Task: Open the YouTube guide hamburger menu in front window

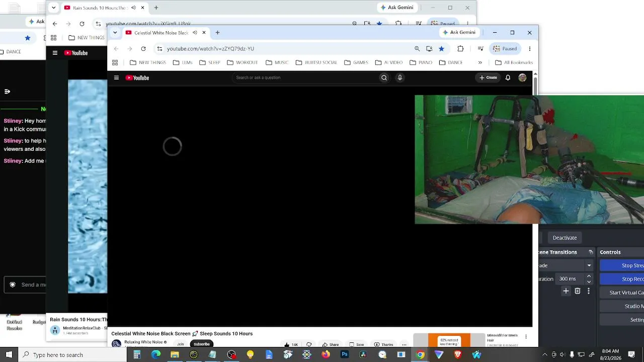Action: click(116, 78)
